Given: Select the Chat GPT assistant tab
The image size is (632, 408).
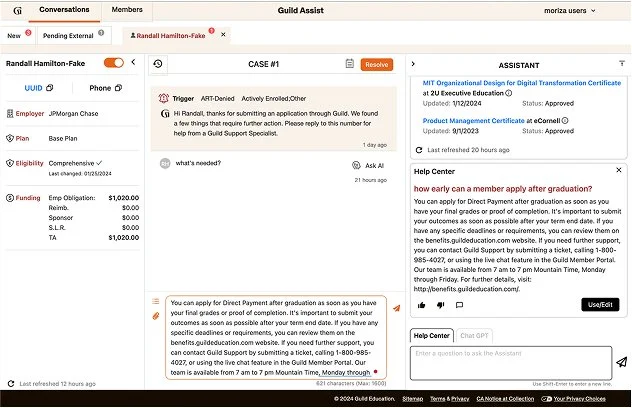Looking at the screenshot, I should click(x=474, y=335).
